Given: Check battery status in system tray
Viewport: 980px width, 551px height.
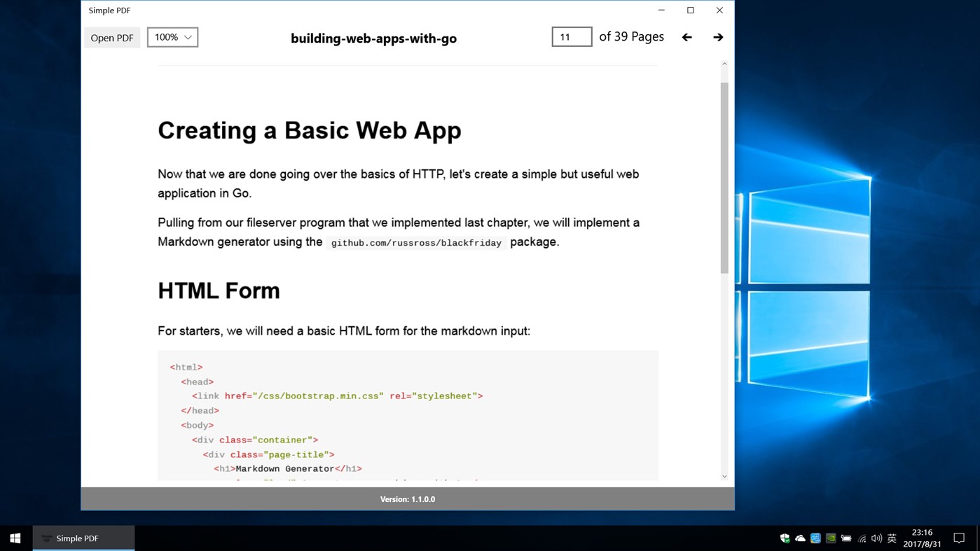Looking at the screenshot, I should tap(846, 538).
